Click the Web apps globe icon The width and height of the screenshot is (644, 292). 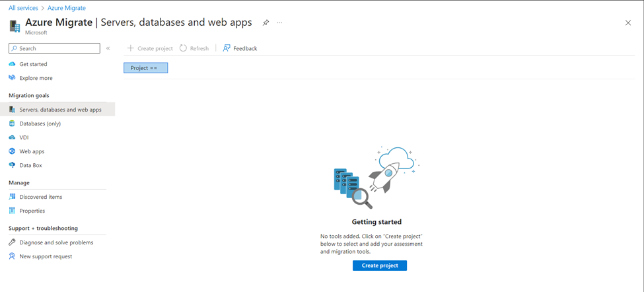[12, 151]
